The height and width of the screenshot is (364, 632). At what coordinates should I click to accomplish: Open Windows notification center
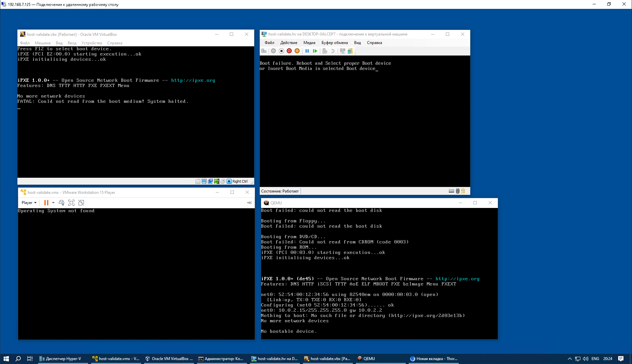tap(621, 359)
